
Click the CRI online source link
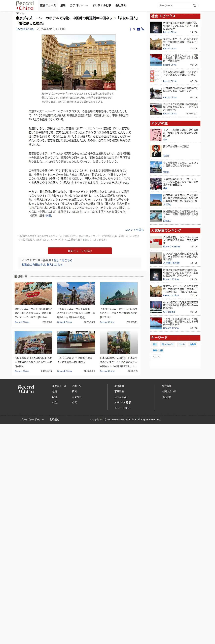169,312
